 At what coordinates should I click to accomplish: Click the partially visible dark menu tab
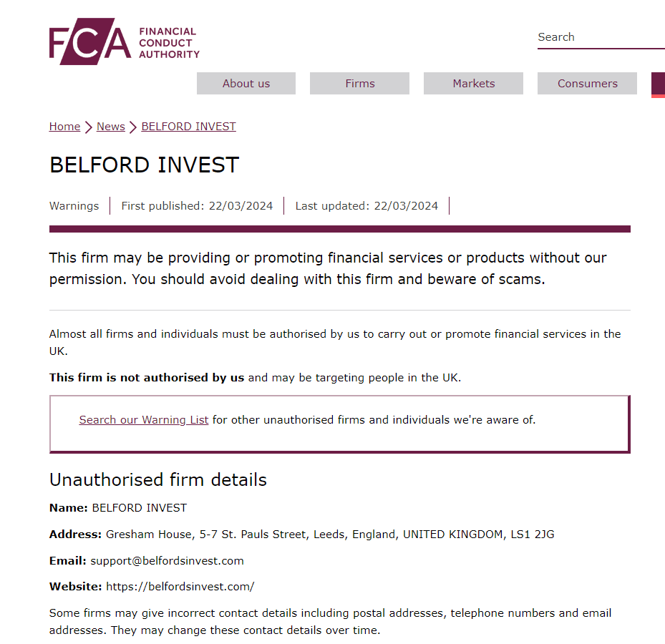659,84
